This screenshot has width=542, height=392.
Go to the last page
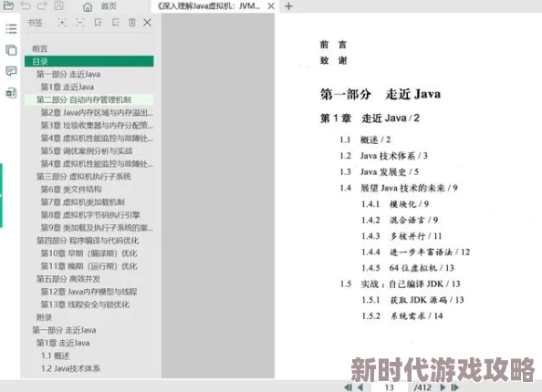point(455,387)
